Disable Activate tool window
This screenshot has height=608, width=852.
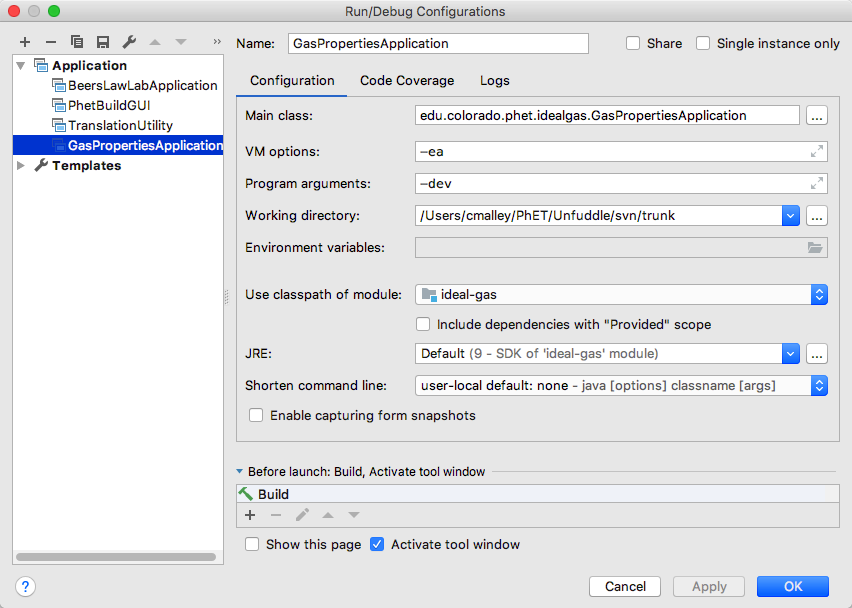coord(377,544)
